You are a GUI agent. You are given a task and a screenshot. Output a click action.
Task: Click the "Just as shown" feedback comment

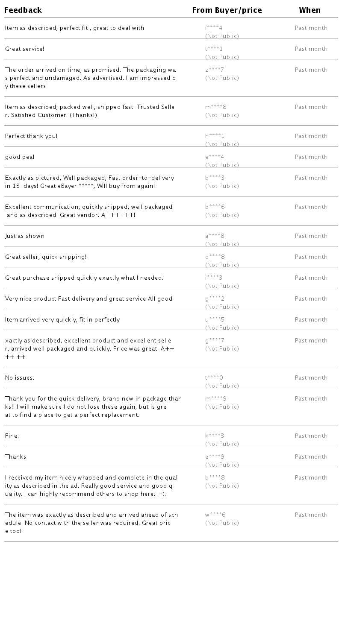coord(25,236)
